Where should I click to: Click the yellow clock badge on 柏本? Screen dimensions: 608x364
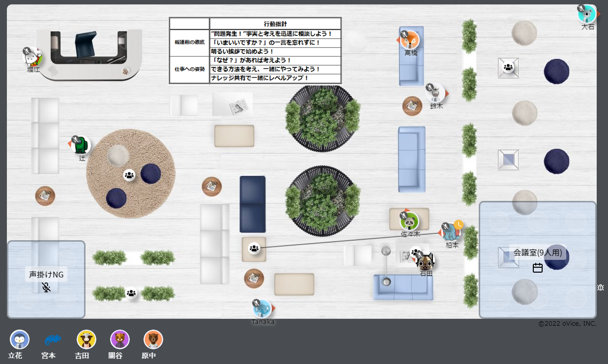459,224
